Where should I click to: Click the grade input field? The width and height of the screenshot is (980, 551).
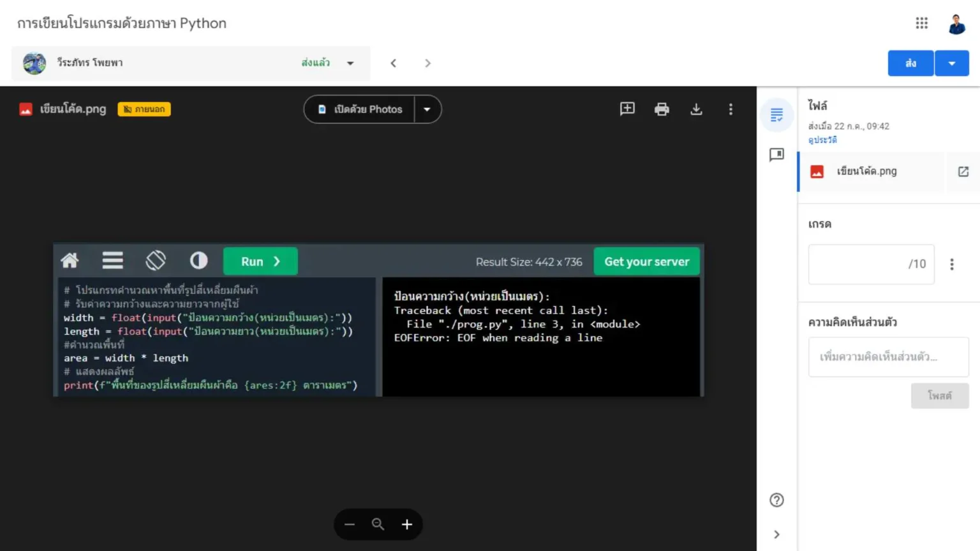point(871,264)
